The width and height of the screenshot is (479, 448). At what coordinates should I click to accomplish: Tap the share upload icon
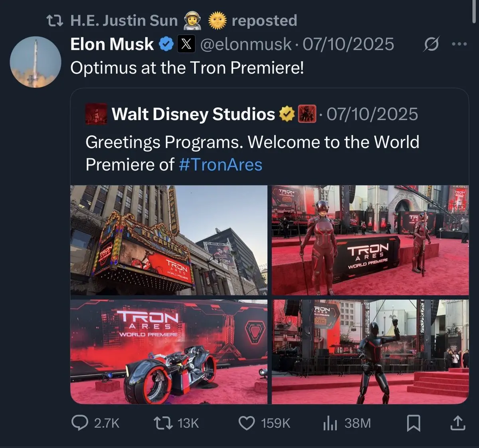point(458,423)
